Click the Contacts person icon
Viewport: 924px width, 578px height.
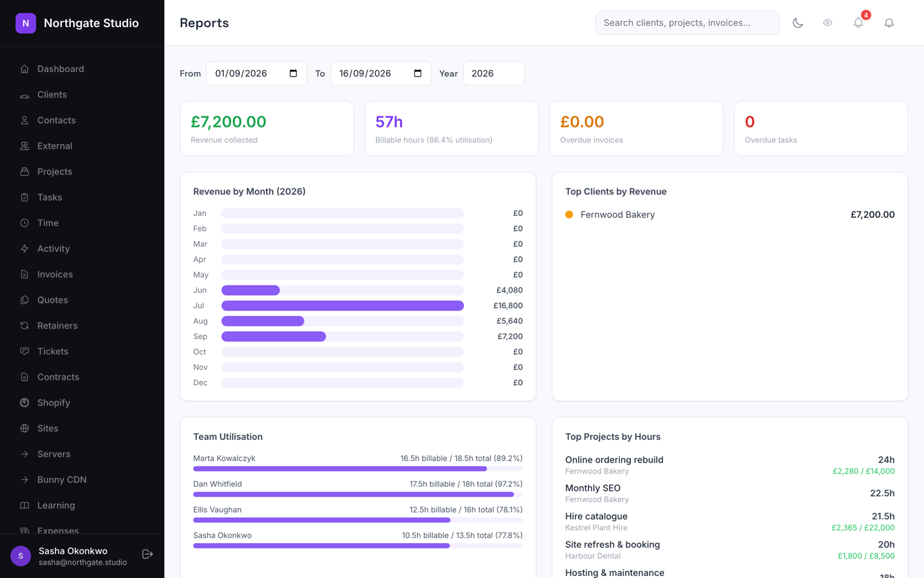point(24,120)
